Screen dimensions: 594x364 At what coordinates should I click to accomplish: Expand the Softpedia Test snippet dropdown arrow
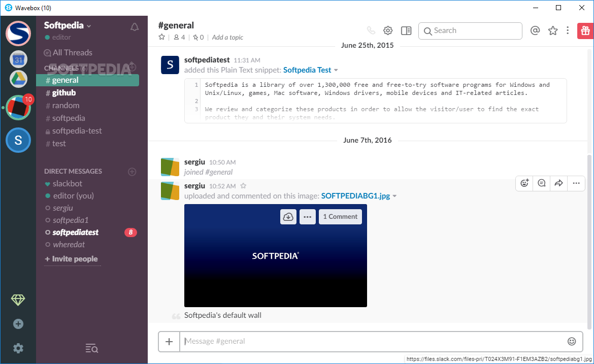[336, 70]
